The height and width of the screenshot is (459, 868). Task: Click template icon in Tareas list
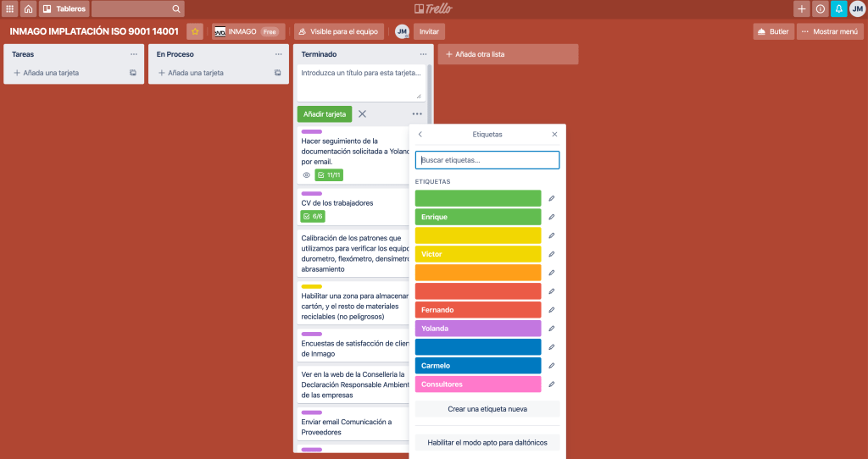(133, 73)
